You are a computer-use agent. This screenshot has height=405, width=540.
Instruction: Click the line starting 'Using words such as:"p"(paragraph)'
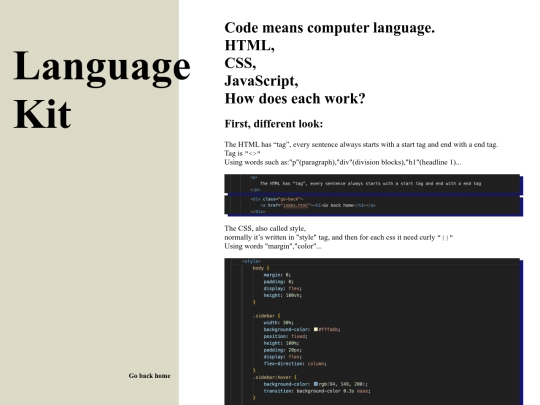click(x=343, y=162)
